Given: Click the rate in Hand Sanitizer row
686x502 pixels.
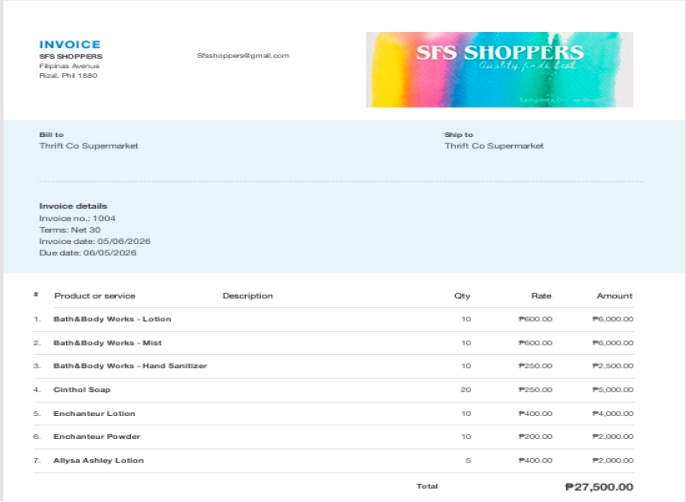Looking at the screenshot, I should 536,366.
